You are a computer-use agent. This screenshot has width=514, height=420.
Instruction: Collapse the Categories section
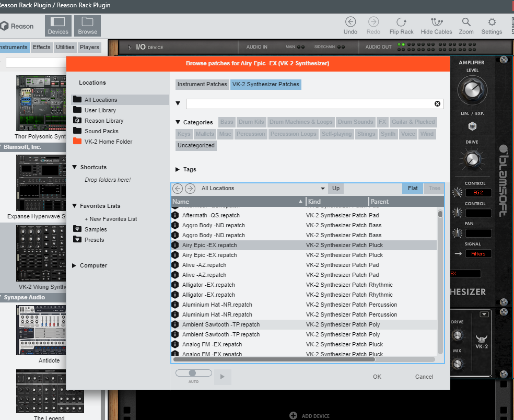point(178,122)
